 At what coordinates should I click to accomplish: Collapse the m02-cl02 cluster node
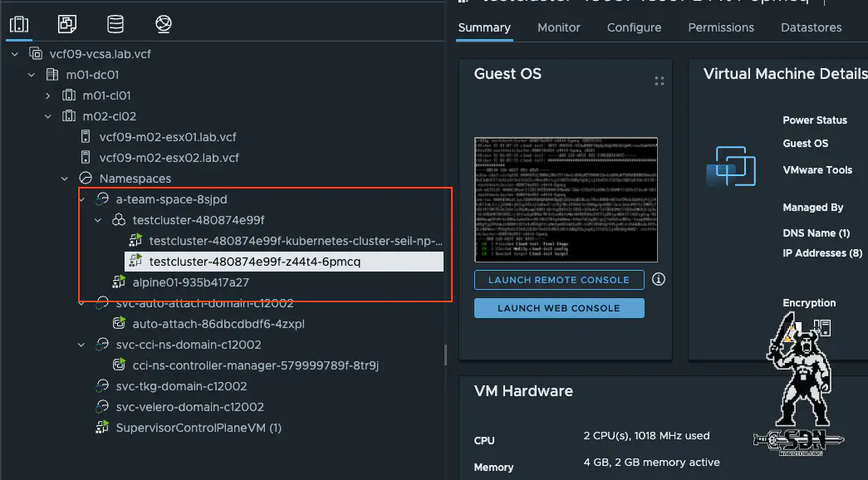click(47, 115)
